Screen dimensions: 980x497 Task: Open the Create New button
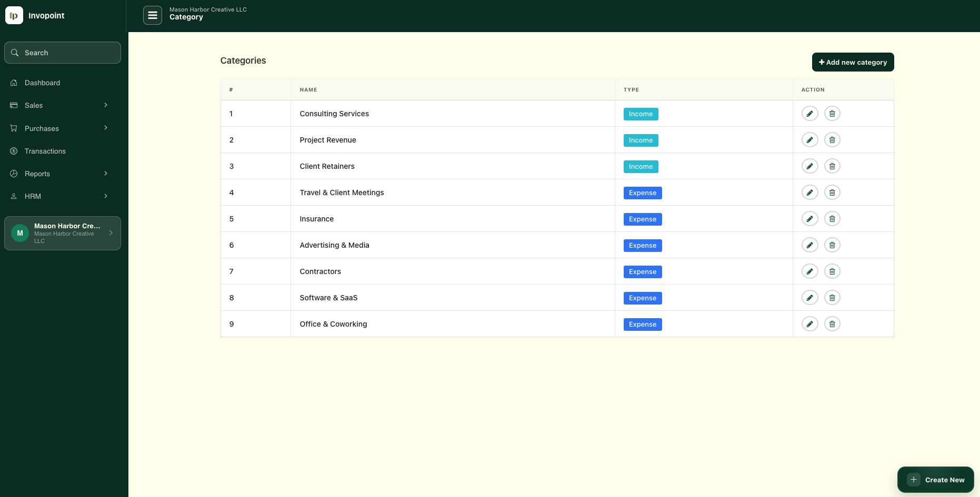pyautogui.click(x=935, y=480)
